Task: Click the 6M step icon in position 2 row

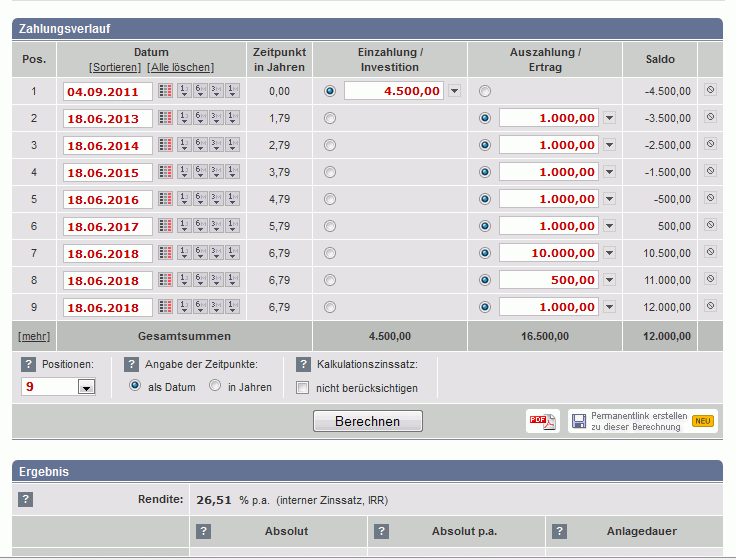Action: pyautogui.click(x=200, y=118)
